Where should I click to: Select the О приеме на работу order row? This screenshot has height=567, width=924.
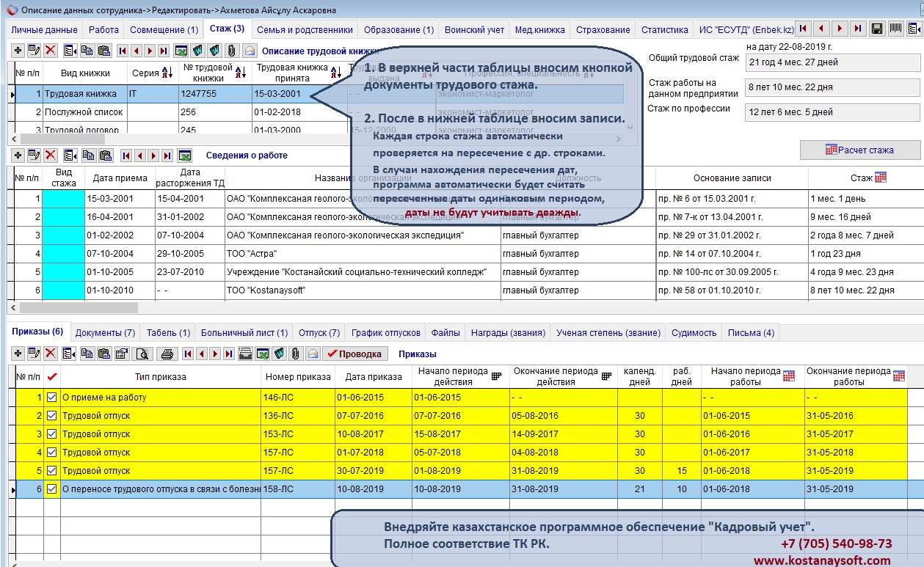click(x=461, y=398)
